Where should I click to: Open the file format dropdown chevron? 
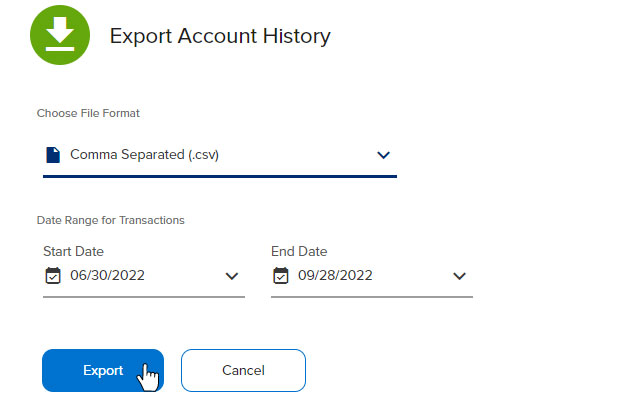coord(383,155)
